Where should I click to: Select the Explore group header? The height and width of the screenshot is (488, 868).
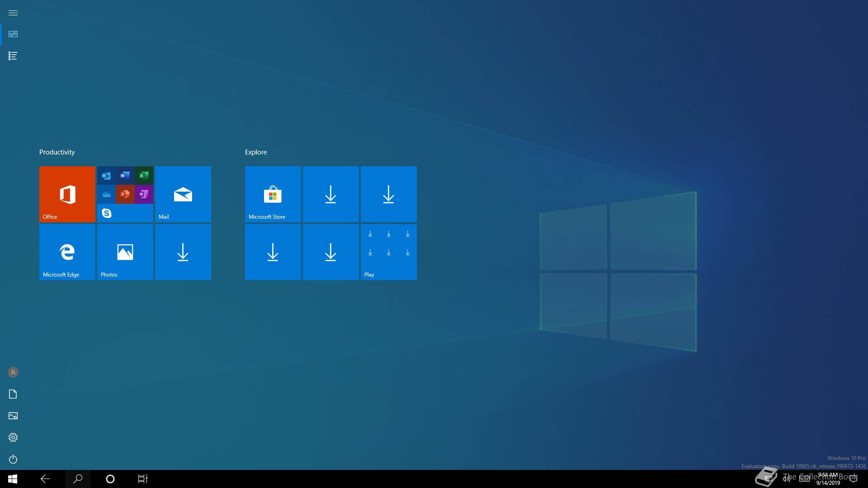click(x=256, y=152)
